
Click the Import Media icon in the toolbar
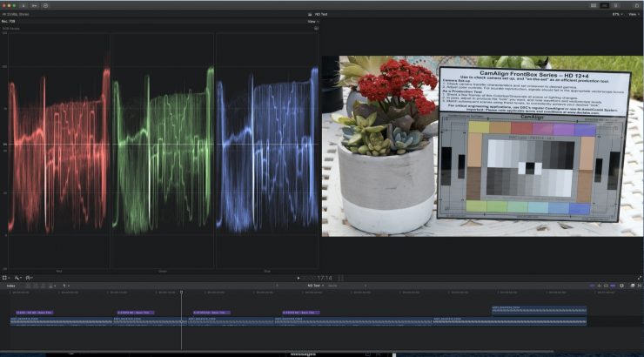pyautogui.click(x=23, y=5)
